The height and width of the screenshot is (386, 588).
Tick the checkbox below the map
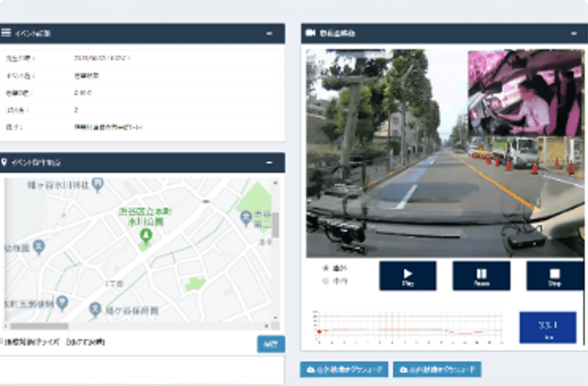click(1, 342)
